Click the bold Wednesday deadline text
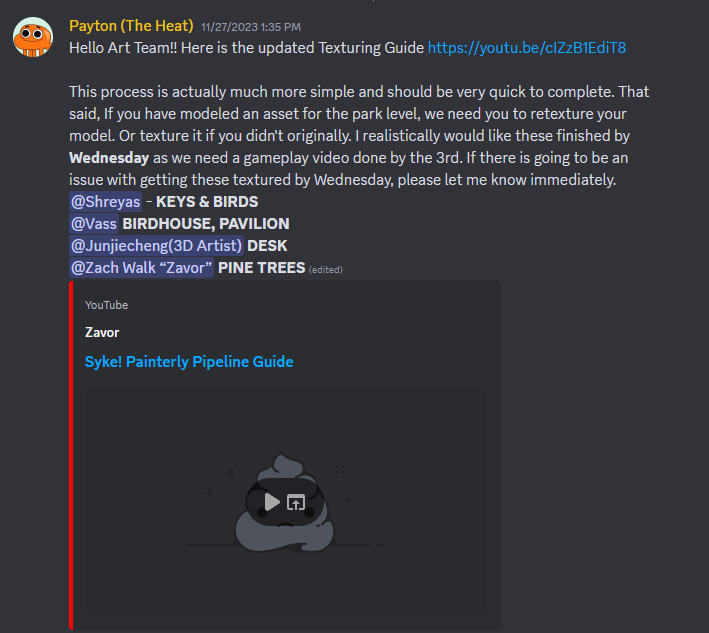Image resolution: width=709 pixels, height=633 pixels. tap(109, 158)
